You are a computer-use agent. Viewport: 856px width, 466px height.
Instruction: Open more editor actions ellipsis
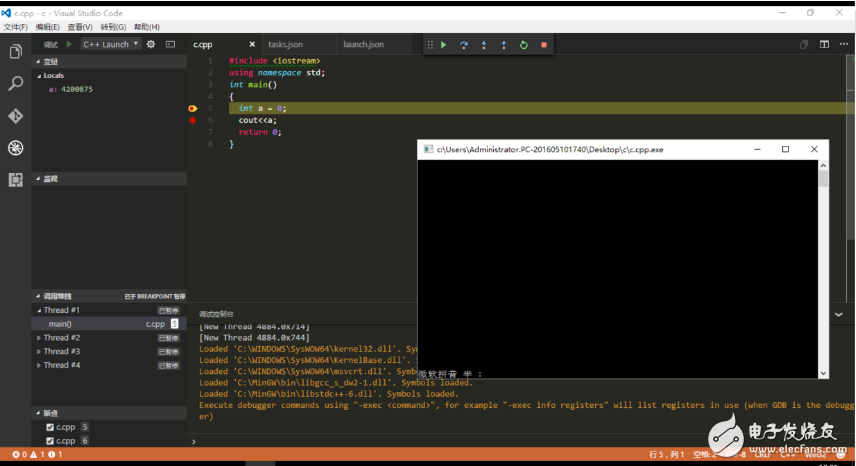pyautogui.click(x=844, y=44)
